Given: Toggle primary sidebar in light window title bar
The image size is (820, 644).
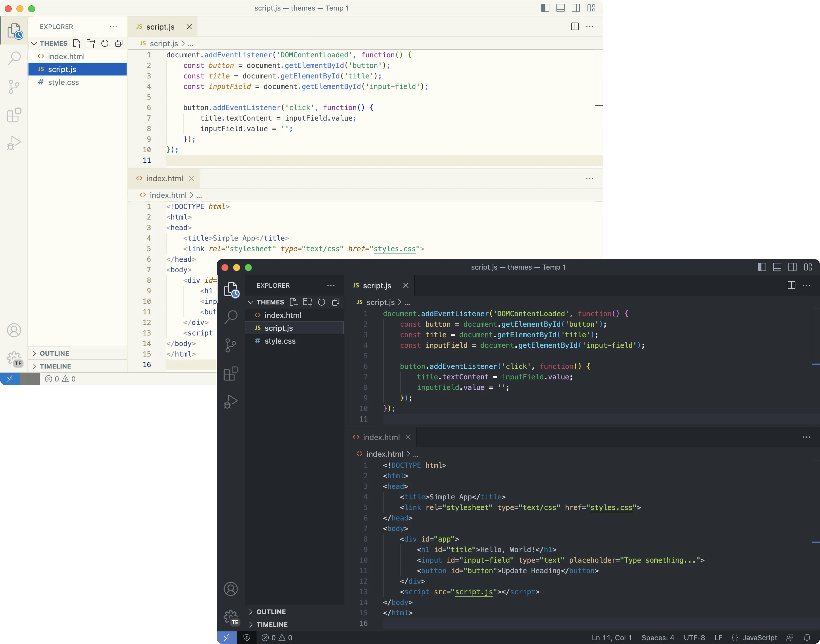Looking at the screenshot, I should pos(545,8).
